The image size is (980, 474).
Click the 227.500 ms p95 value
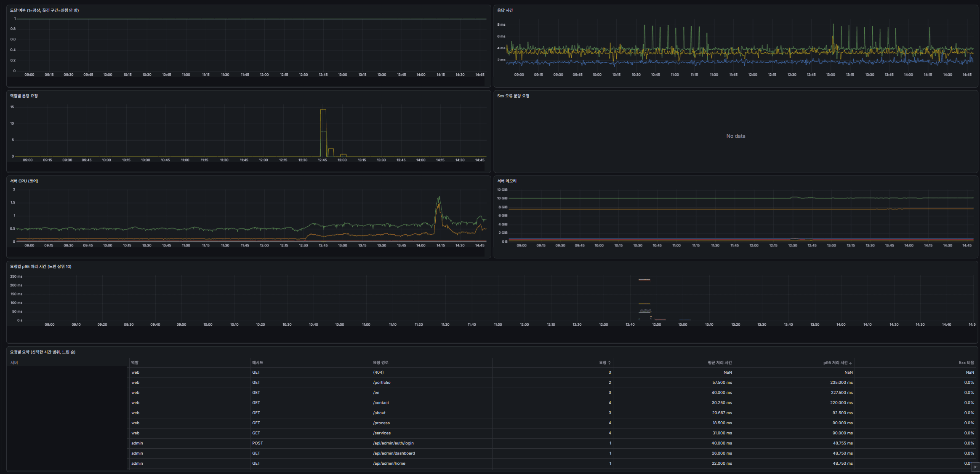point(842,393)
